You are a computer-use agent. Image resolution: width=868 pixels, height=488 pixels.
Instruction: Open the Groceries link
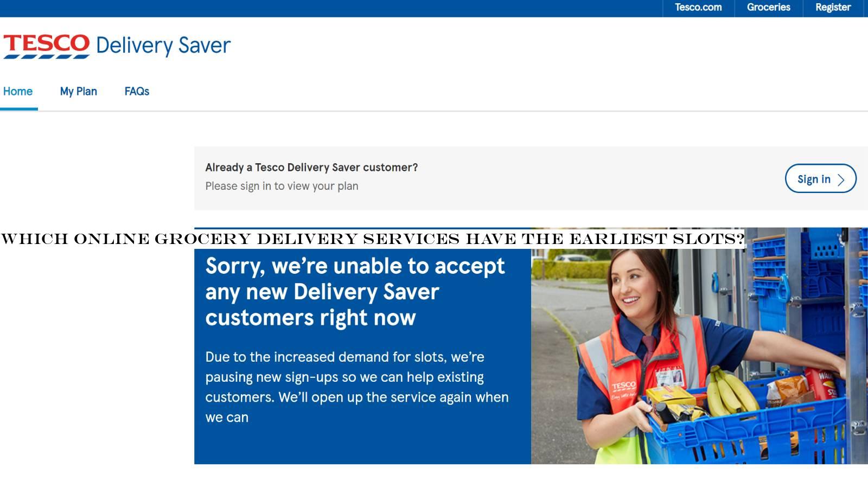(x=769, y=8)
